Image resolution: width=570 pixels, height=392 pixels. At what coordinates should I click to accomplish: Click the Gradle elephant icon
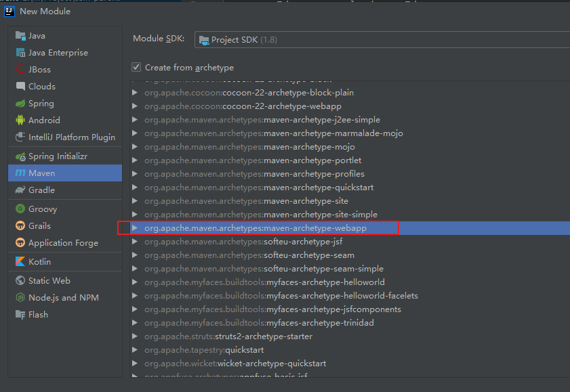[x=20, y=190]
